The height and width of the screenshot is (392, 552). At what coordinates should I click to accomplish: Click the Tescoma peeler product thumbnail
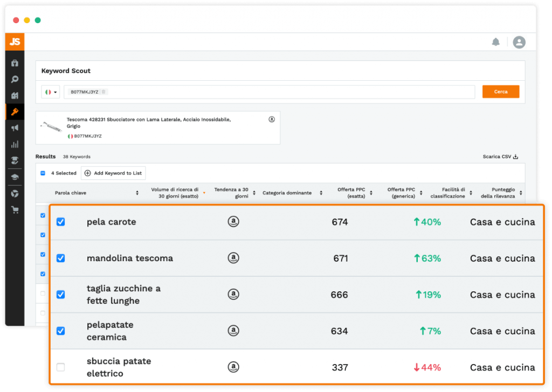coord(51,127)
